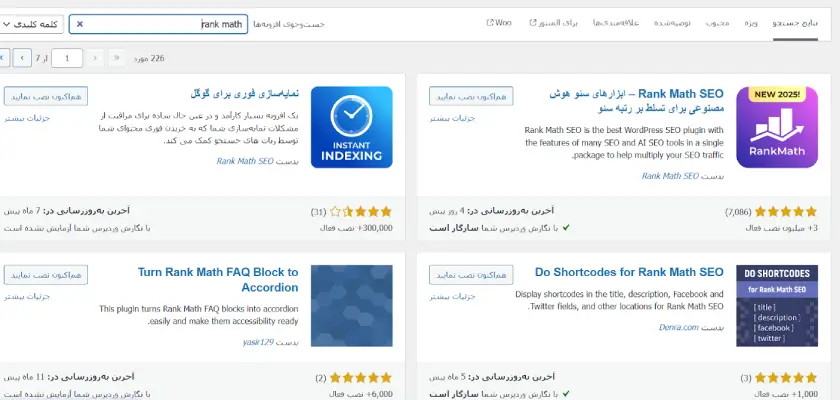
Task: Click the Display shortcodes in the title description
Action: pyautogui.click(x=619, y=300)
